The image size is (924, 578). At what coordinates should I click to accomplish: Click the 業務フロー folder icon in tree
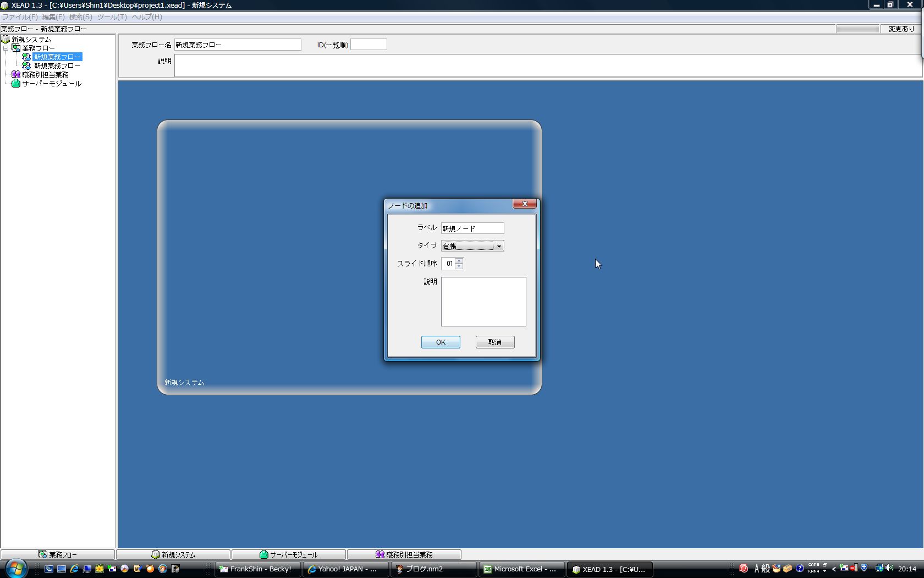(x=16, y=48)
